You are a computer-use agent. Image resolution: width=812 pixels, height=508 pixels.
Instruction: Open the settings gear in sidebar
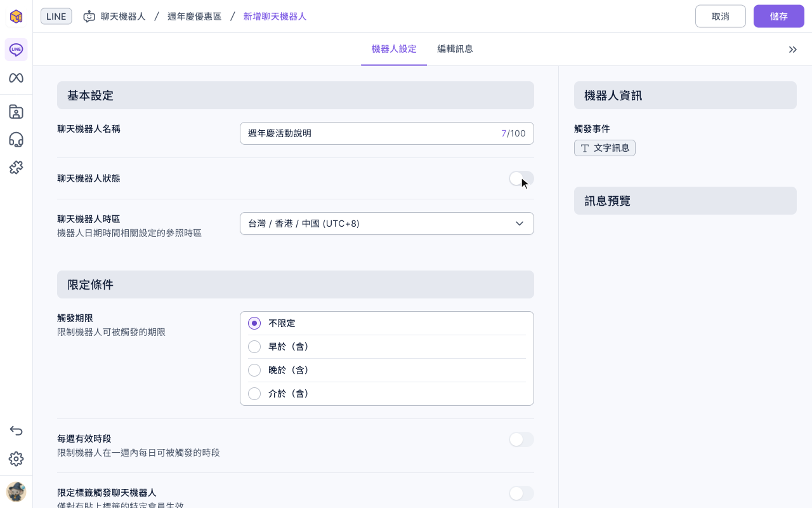click(16, 459)
